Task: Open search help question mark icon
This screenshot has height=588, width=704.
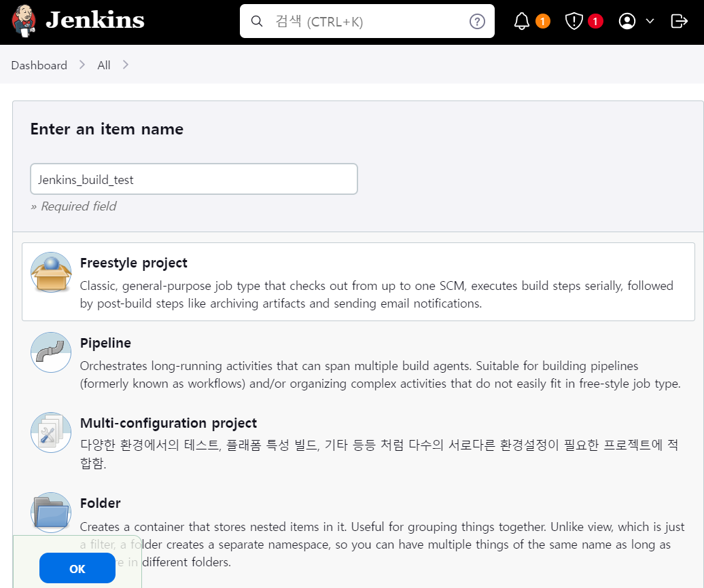Action: click(477, 21)
